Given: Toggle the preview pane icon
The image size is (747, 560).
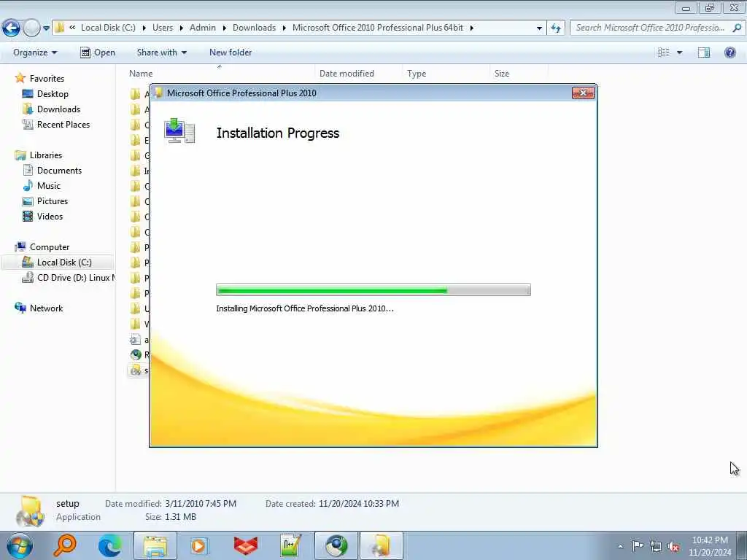Looking at the screenshot, I should (x=704, y=52).
